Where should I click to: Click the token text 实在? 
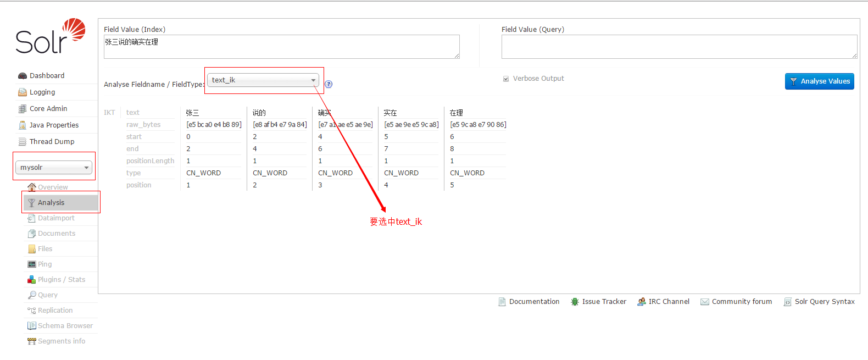[x=390, y=113]
